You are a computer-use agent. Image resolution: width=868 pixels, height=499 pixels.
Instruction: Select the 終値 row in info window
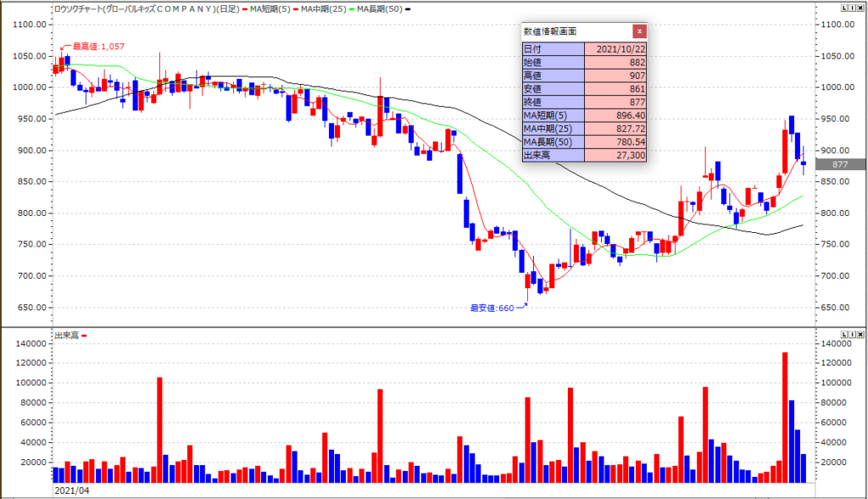[584, 102]
